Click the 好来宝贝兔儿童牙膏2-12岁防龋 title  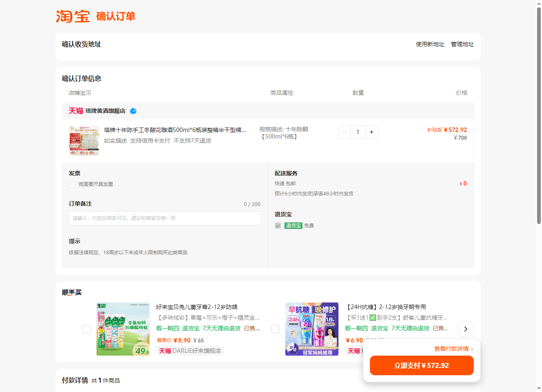pos(197,307)
